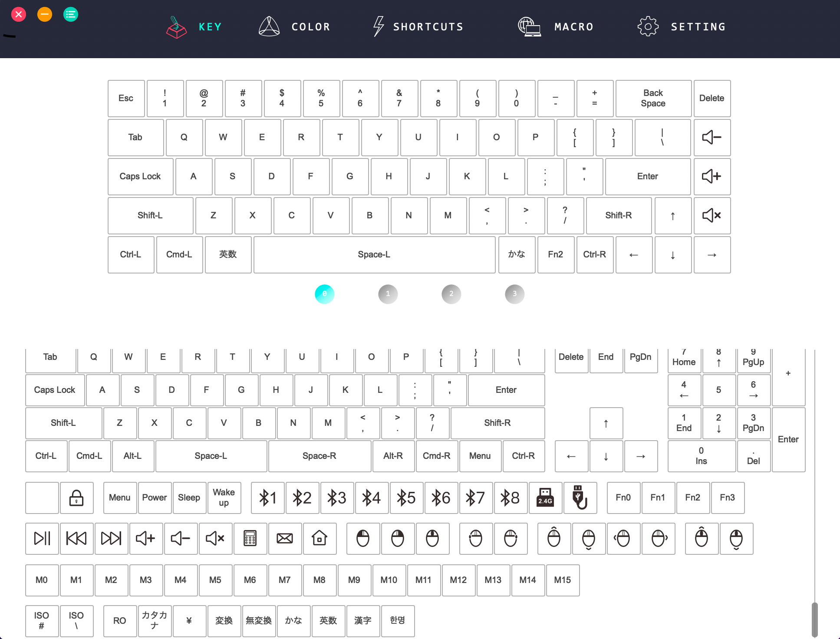Activate layer 3 selector
Screen dimensions: 840x639
click(514, 294)
